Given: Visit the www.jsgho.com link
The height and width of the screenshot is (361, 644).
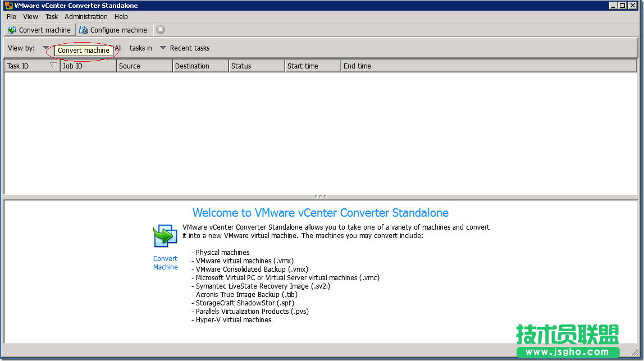Looking at the screenshot, I should click(x=567, y=351).
